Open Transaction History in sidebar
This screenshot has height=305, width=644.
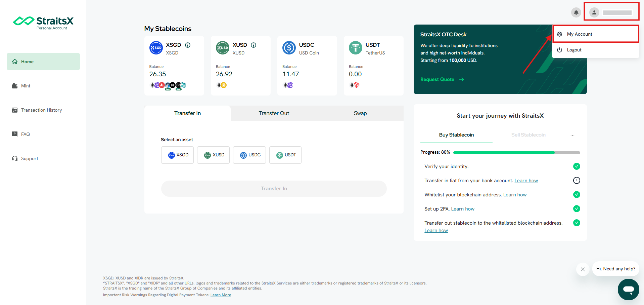pyautogui.click(x=43, y=110)
